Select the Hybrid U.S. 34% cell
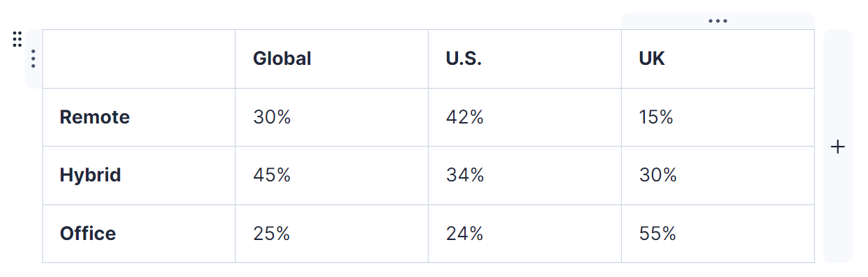 525,175
